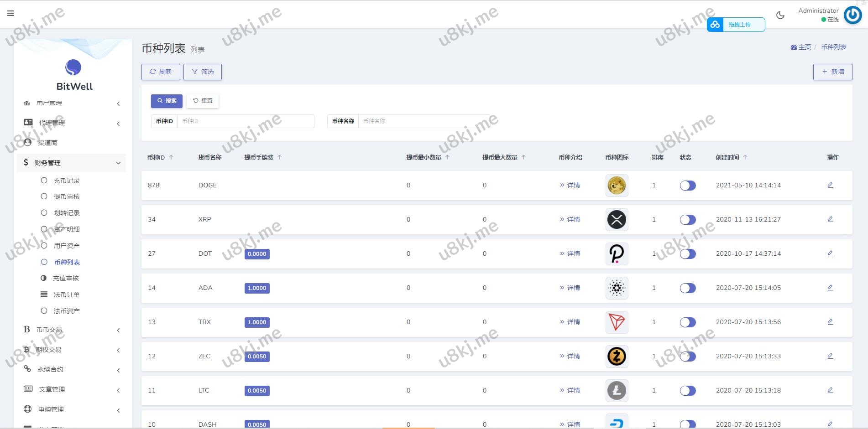
Task: Click the edit icon for DOGE row
Action: [x=830, y=185]
